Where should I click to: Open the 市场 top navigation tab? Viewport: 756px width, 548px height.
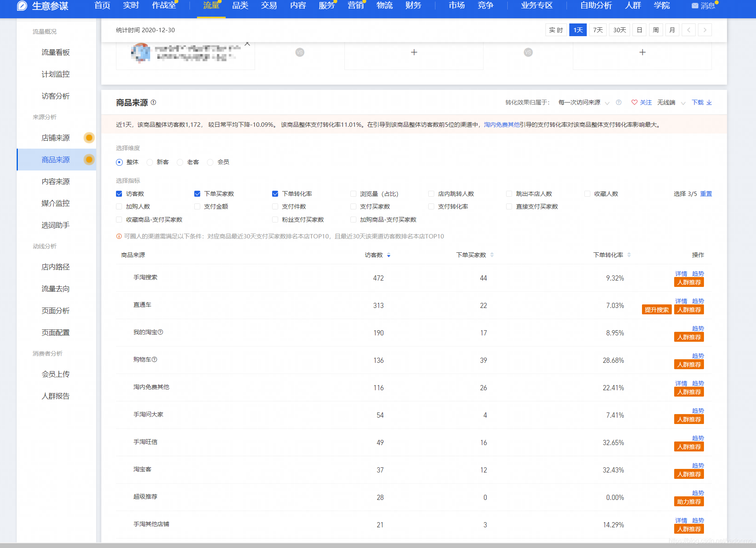coord(457,6)
